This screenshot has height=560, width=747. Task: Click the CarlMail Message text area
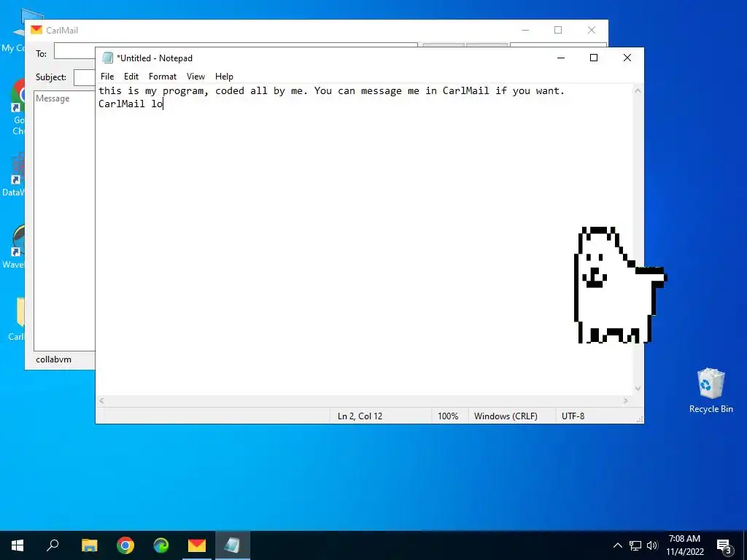(x=64, y=220)
